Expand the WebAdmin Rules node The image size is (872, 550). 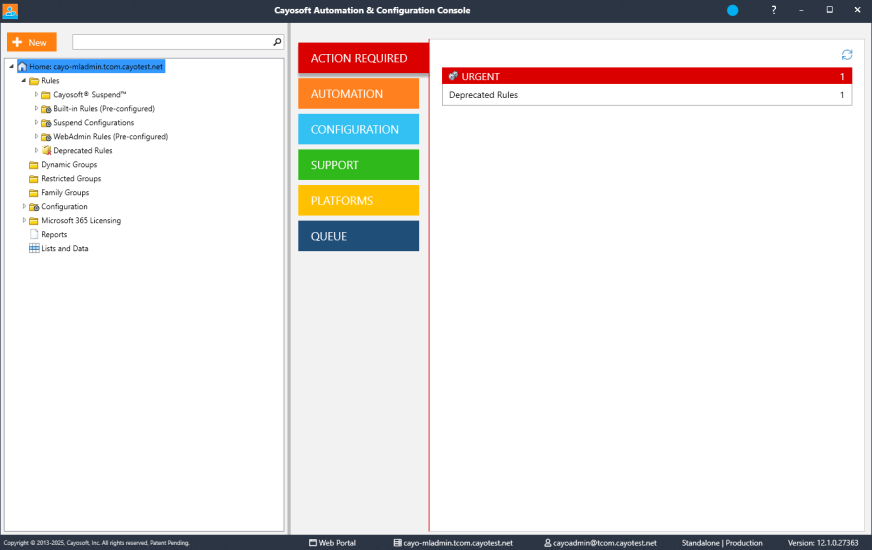[36, 136]
